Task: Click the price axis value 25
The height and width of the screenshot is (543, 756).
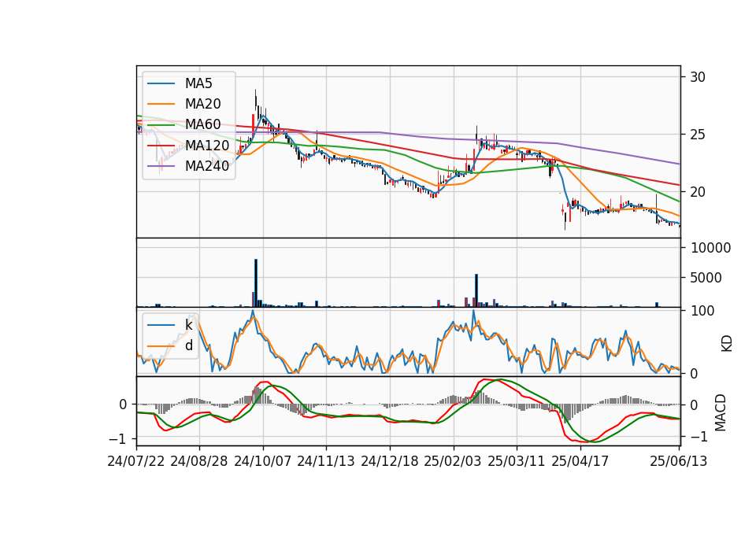Action: tap(697, 135)
